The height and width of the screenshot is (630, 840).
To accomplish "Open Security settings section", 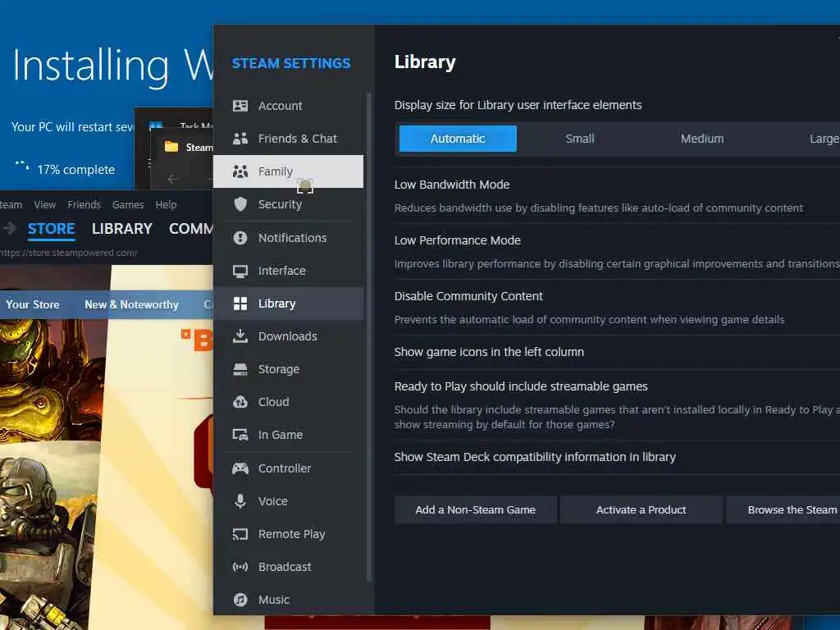I will pyautogui.click(x=288, y=204).
